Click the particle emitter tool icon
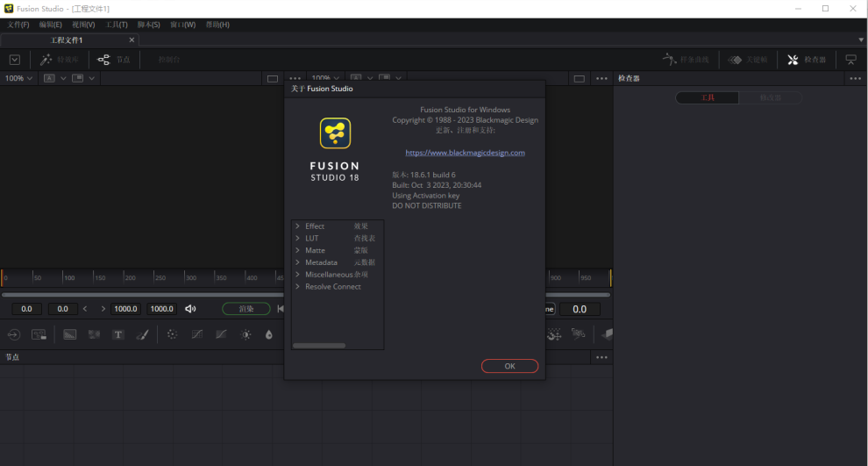This screenshot has width=868, height=466. (x=554, y=333)
